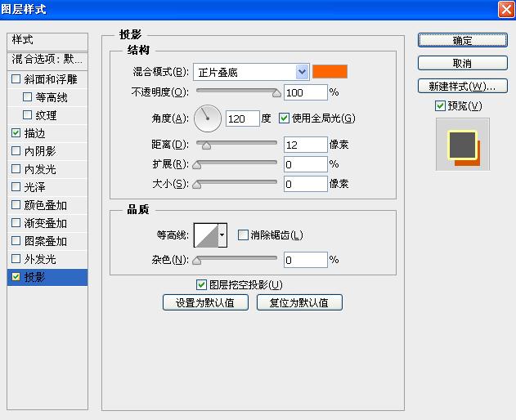Click the angle dial control
This screenshot has height=420, width=516.
coord(208,118)
